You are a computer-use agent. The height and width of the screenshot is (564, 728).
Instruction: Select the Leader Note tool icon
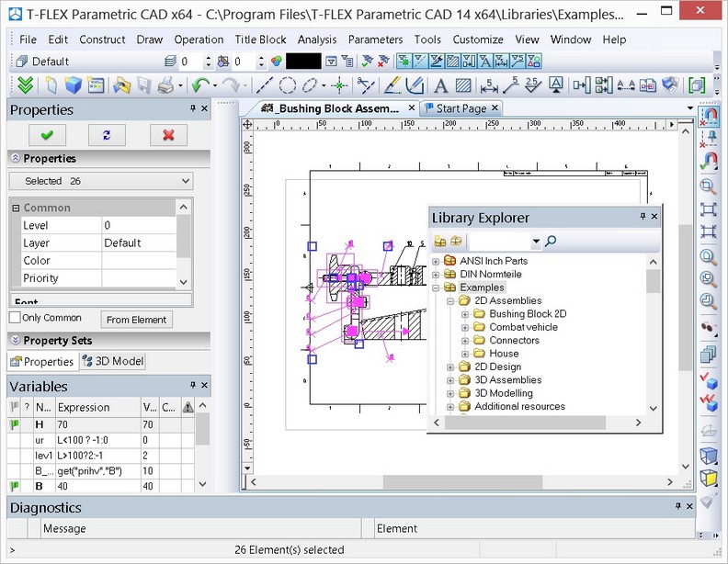tap(511, 85)
